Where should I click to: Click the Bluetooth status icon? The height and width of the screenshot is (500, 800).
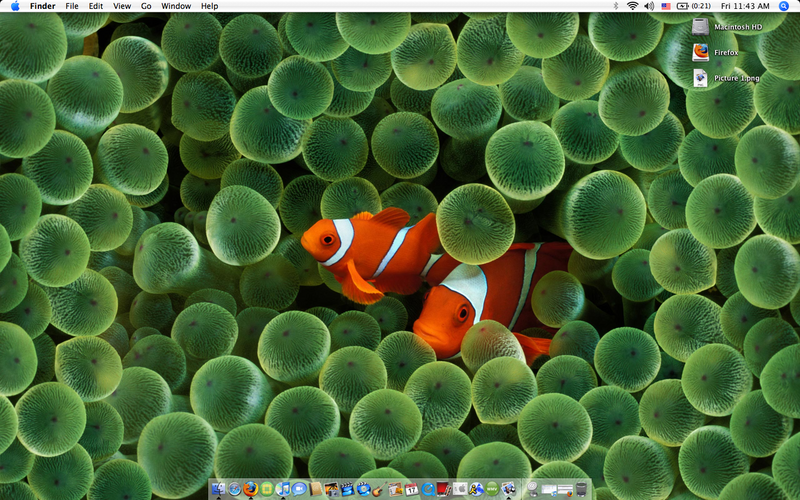click(616, 6)
